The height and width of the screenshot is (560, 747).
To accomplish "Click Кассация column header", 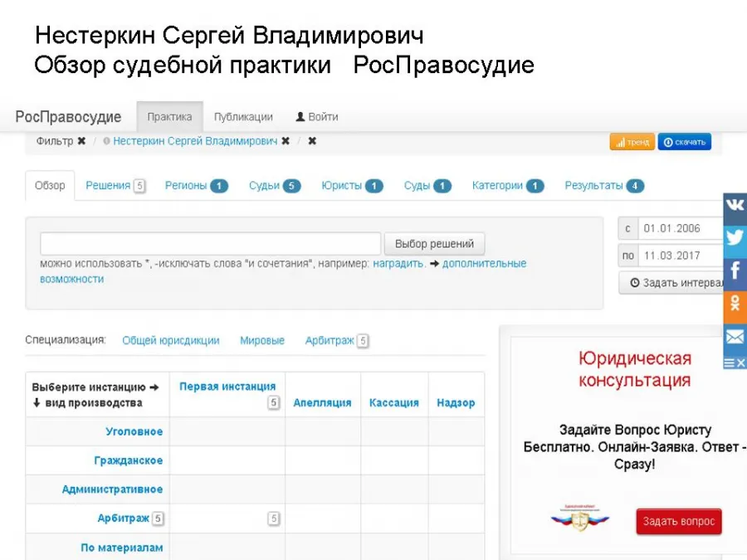I will tap(394, 403).
